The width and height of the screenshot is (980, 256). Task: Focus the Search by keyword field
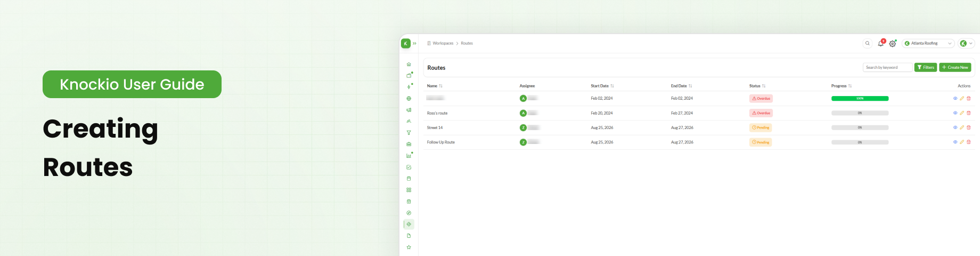click(887, 67)
